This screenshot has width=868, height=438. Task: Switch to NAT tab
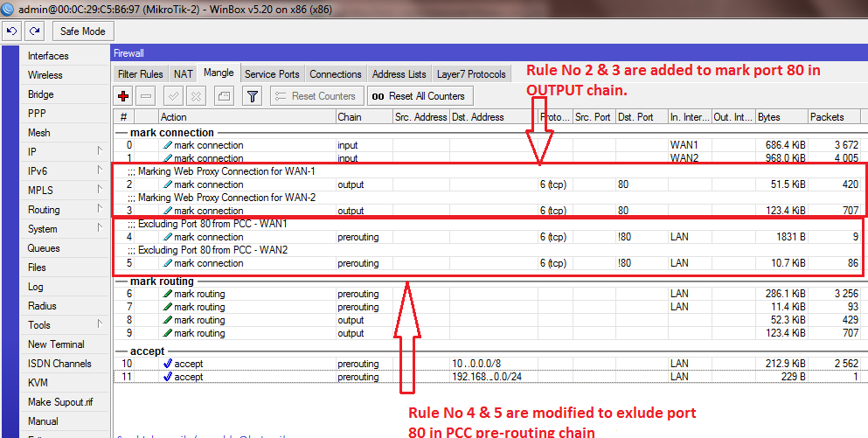(x=184, y=74)
